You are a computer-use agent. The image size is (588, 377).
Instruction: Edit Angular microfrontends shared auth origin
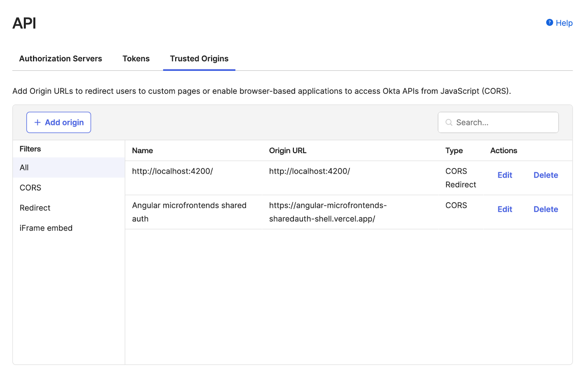(505, 210)
